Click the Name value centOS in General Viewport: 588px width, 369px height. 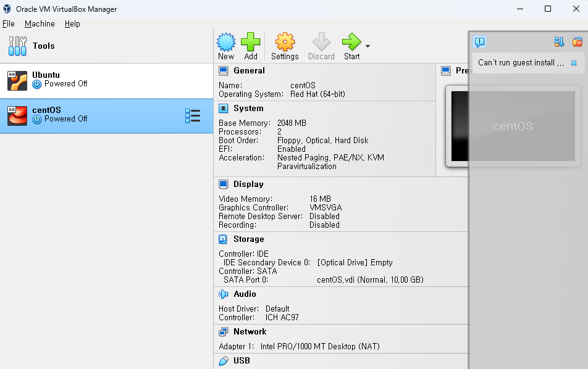point(303,85)
